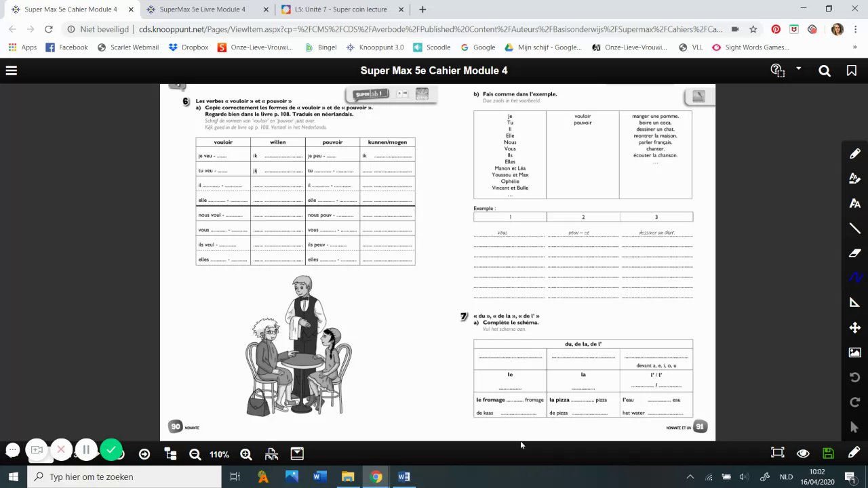Select the eraser tool
The width and height of the screenshot is (868, 488).
coord(855,253)
